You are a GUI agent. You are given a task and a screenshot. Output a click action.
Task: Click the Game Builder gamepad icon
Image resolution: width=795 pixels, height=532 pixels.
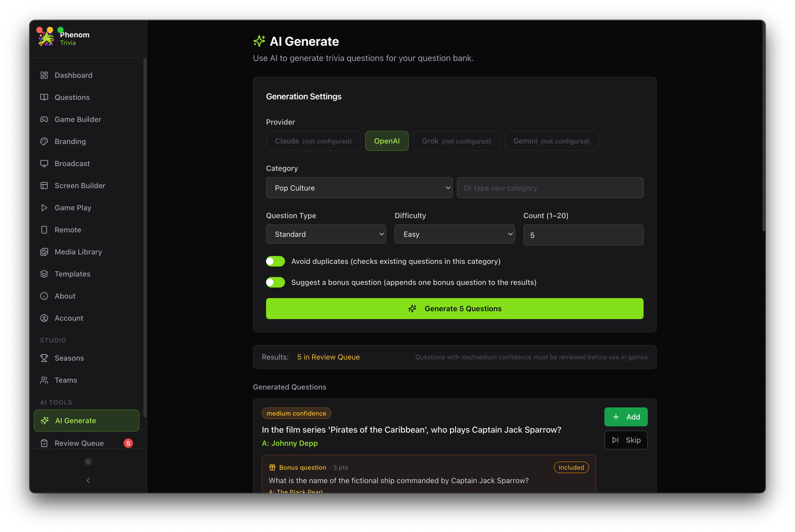(x=44, y=119)
